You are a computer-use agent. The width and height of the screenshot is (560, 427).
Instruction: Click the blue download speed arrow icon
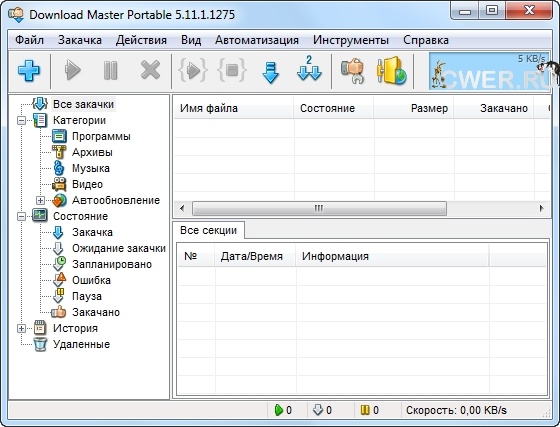(270, 72)
